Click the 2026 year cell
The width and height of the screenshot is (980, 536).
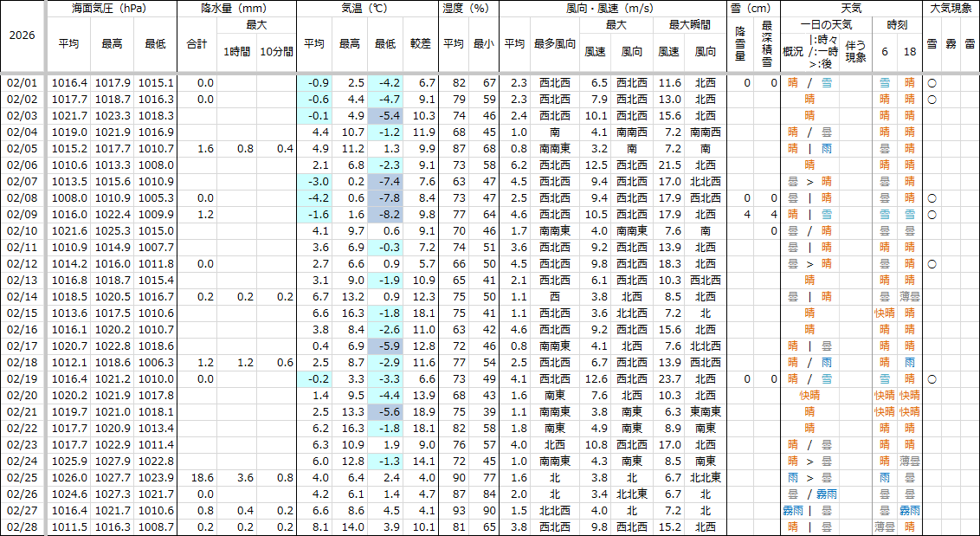coord(22,36)
